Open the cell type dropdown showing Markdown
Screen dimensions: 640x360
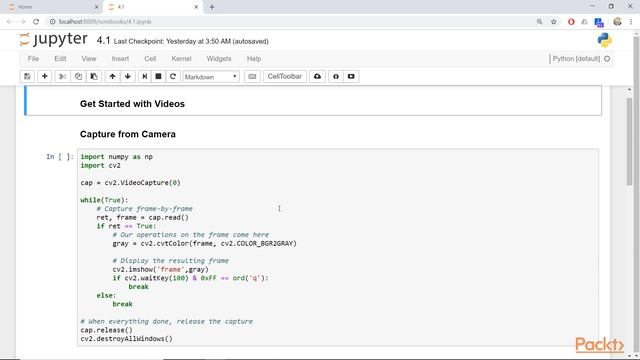click(211, 76)
